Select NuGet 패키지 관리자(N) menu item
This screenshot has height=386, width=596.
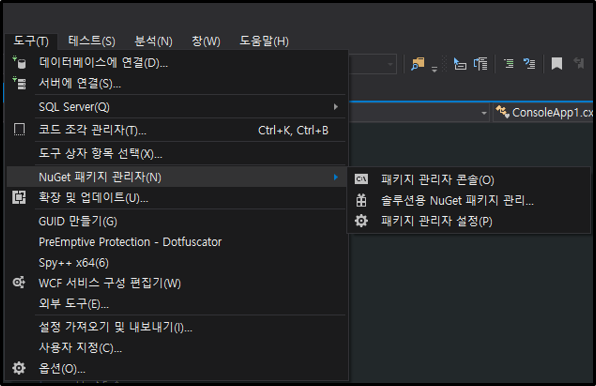[x=177, y=177]
